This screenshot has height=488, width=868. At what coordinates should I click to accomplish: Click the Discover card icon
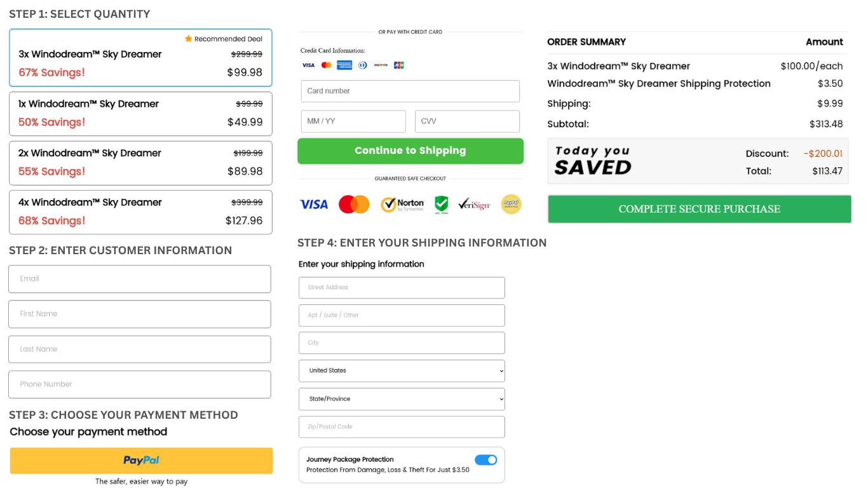point(381,64)
